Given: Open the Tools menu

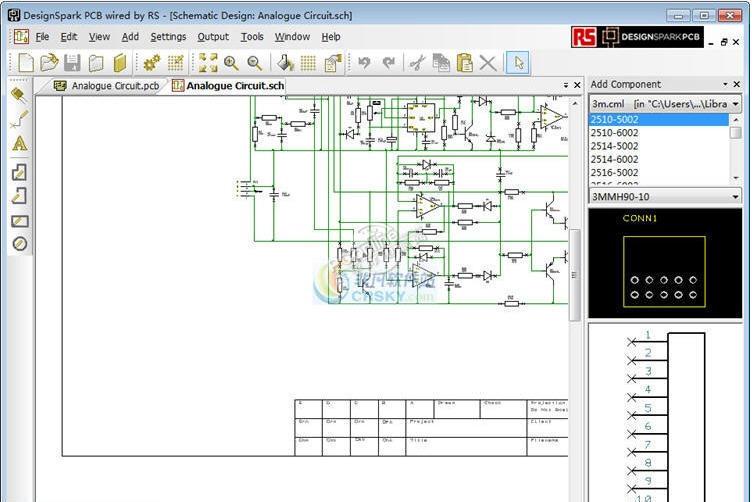Looking at the screenshot, I should pos(252,37).
